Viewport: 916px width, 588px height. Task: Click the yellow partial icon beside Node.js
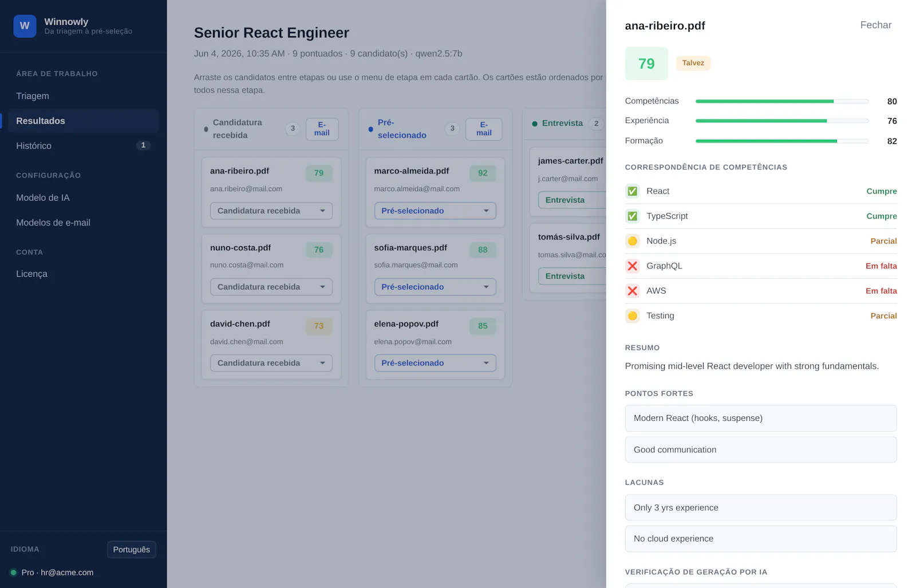coord(632,241)
